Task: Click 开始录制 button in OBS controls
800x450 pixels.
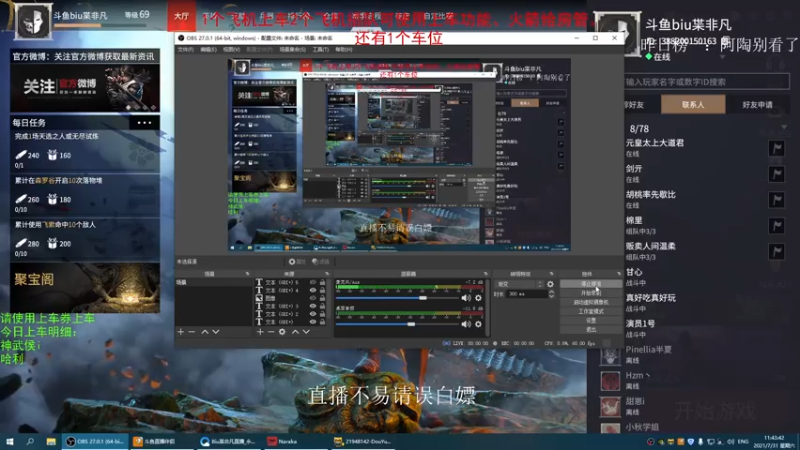Action: pos(591,293)
